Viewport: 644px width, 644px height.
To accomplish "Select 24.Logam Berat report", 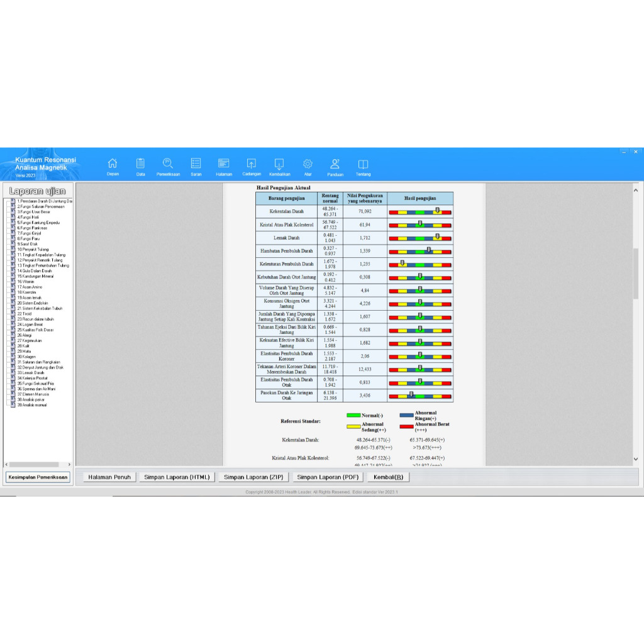I will [x=30, y=325].
